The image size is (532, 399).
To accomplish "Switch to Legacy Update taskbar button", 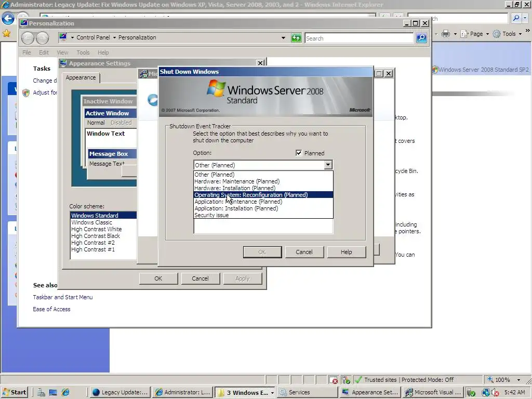I will tap(120, 392).
